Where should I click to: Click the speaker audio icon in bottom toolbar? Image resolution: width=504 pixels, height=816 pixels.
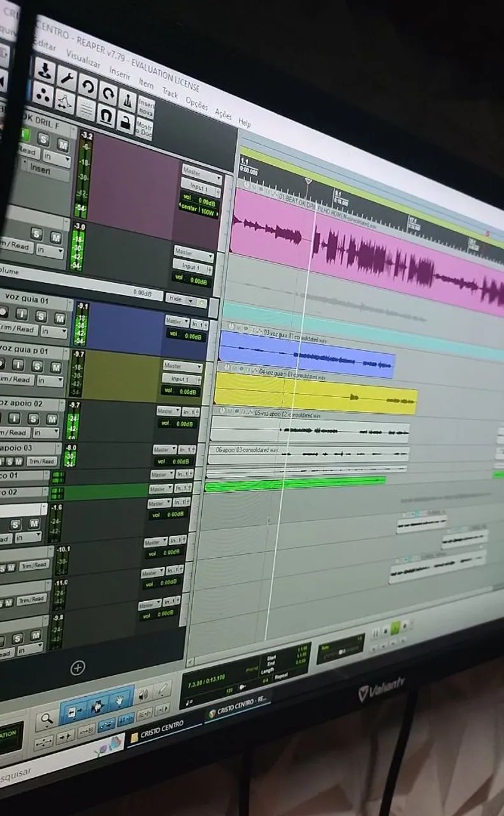point(144,694)
